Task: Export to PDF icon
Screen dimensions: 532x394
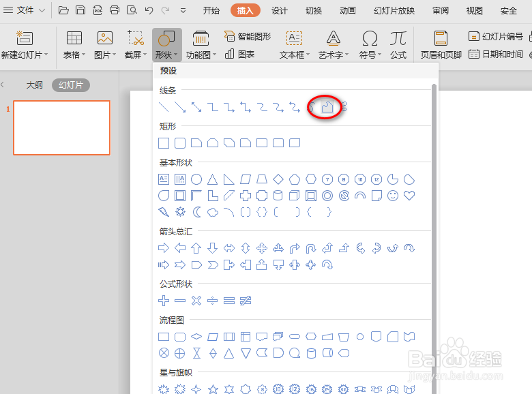Action: tap(98, 10)
